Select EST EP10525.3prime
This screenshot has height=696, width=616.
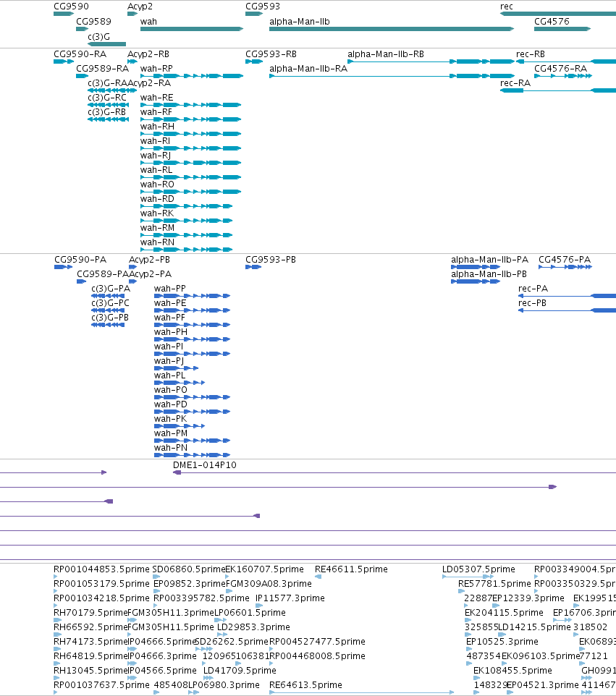coord(502,642)
